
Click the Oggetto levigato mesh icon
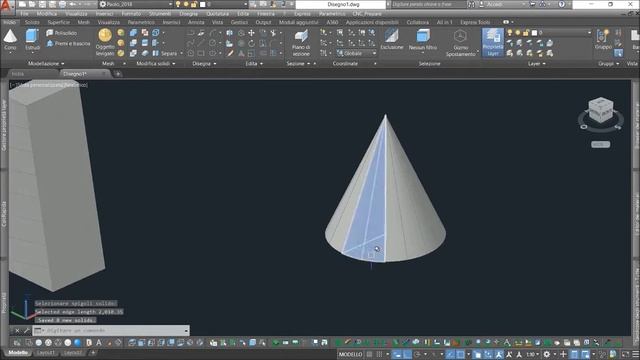coord(105,36)
